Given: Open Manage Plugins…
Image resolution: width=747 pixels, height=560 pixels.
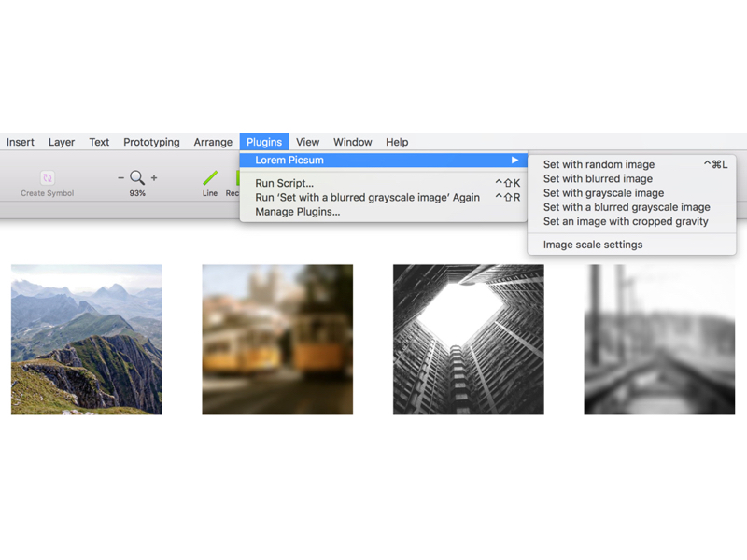Looking at the screenshot, I should point(384,212).
